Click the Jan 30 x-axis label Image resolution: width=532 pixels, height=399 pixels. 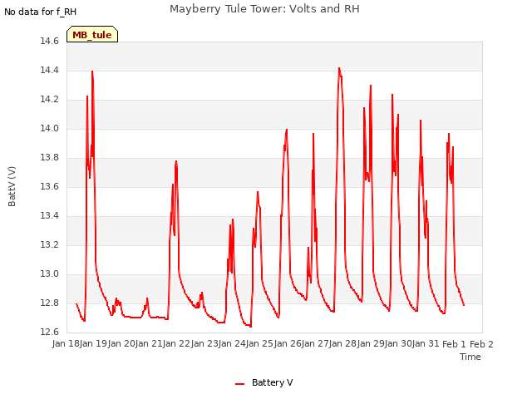point(398,344)
